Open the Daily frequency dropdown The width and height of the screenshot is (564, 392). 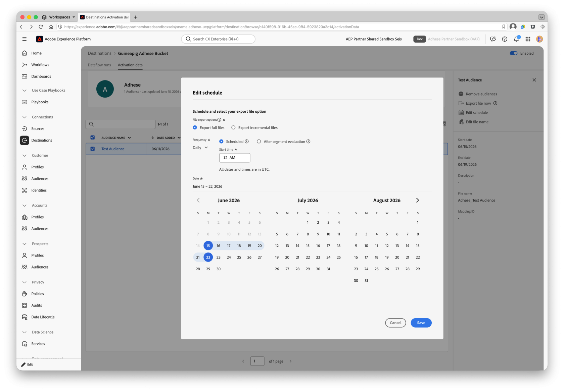click(x=200, y=148)
